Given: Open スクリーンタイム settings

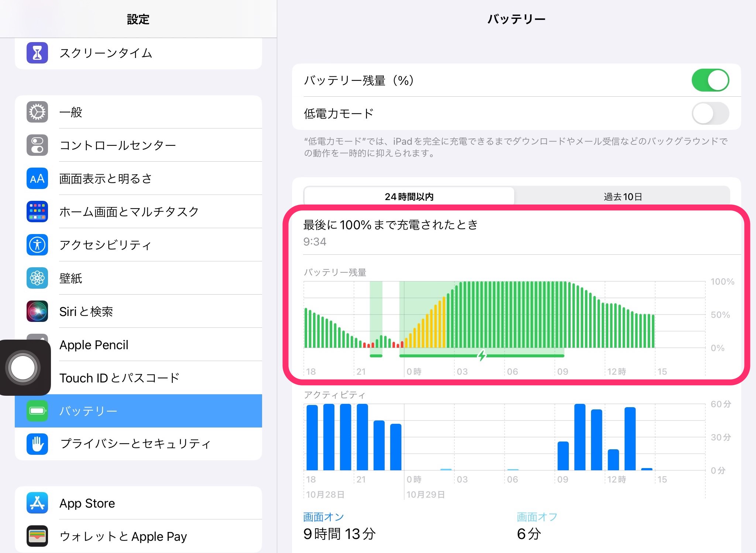Looking at the screenshot, I should [138, 53].
